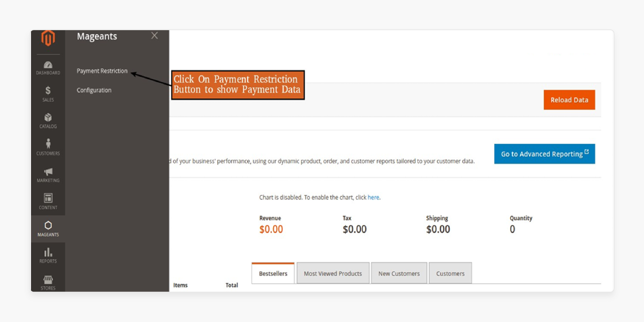Choose Payment Restriction in Mageants menu
This screenshot has width=644, height=322.
pyautogui.click(x=102, y=71)
